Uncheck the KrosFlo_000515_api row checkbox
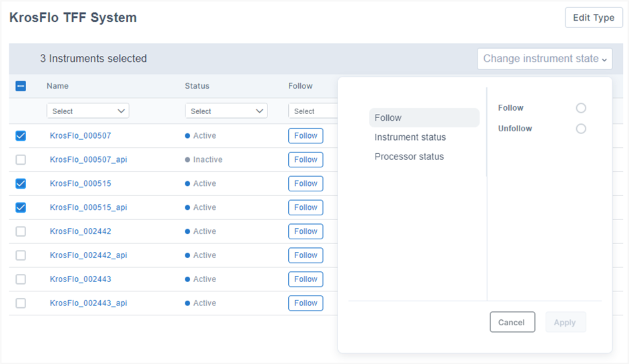 click(21, 207)
